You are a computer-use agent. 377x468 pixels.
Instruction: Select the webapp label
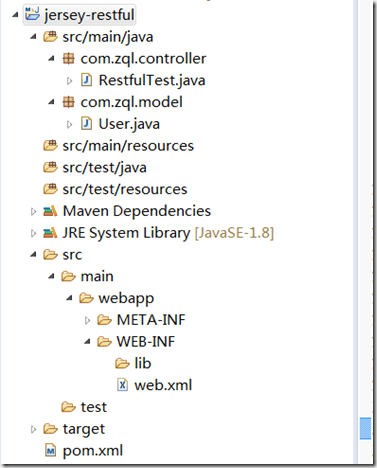point(126,299)
